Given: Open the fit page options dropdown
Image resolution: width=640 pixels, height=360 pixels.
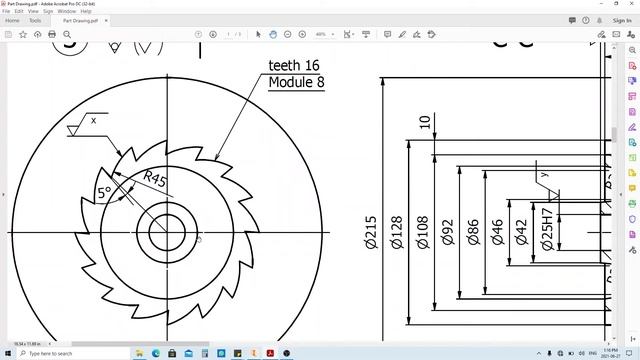Looking at the screenshot, I should [x=348, y=35].
